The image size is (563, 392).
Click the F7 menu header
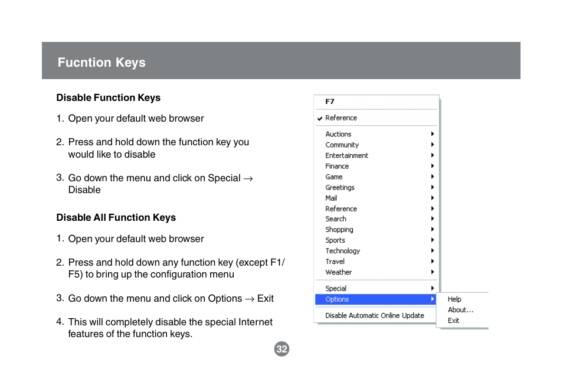tap(330, 102)
